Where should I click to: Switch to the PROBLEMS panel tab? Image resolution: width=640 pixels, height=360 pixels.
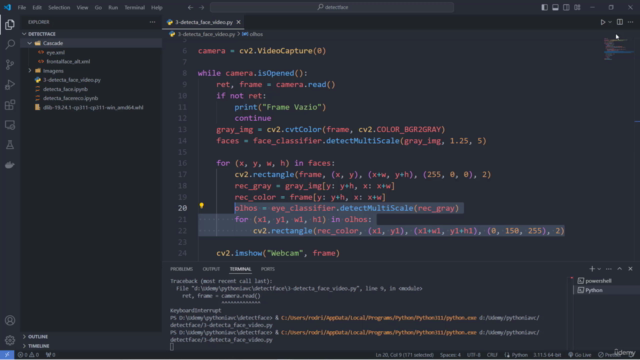(181, 269)
